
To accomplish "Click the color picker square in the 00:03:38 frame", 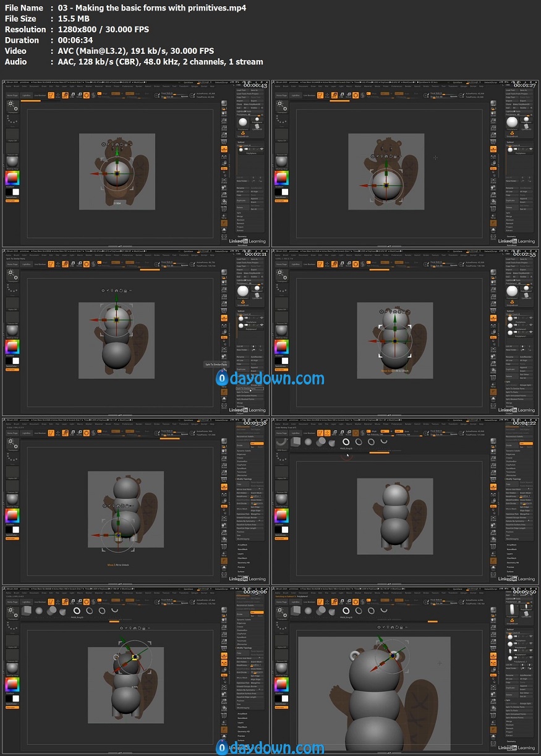I will click(12, 515).
